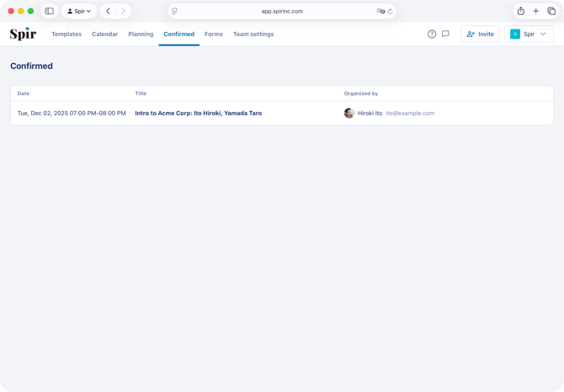Switch to the Templates tab

[x=67, y=34]
